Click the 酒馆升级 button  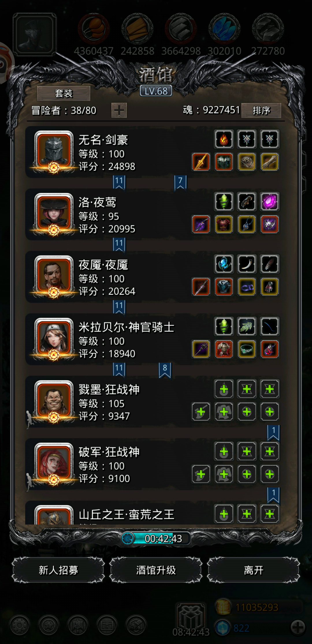coord(156,570)
